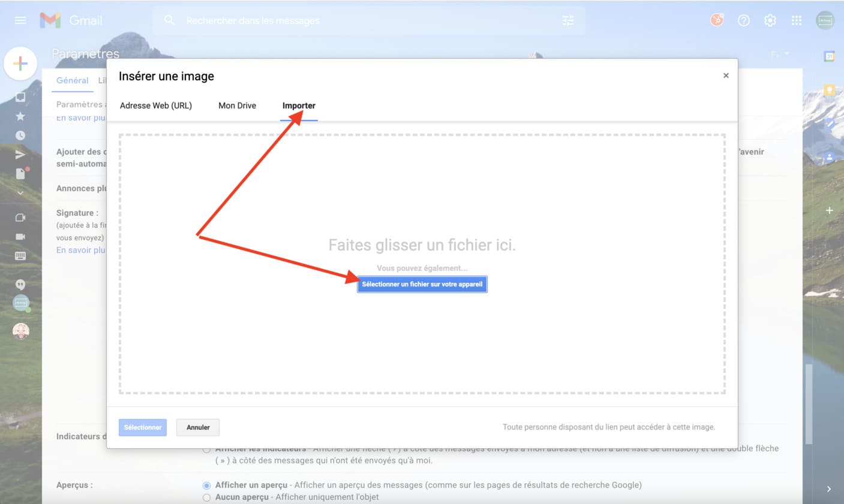Select Afficher un aperçu radio button

[x=206, y=485]
